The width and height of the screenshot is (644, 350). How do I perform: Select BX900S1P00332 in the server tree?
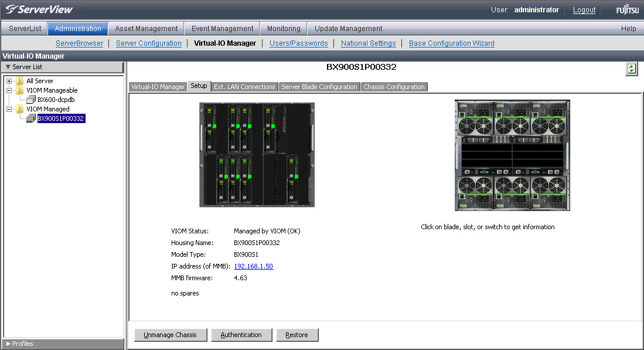click(x=61, y=118)
